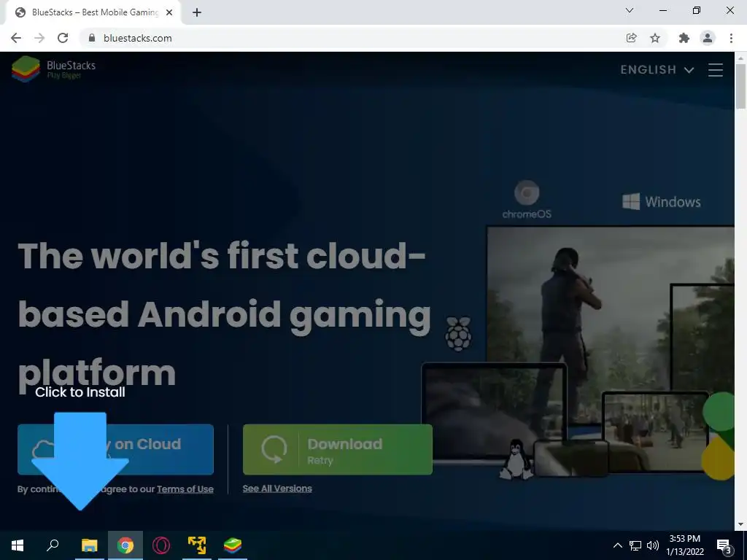Click the Windows platform logo

662,202
